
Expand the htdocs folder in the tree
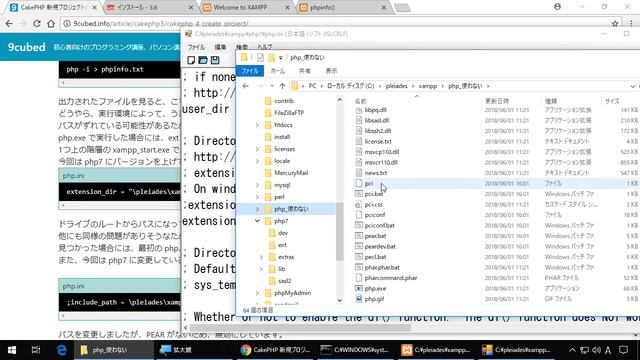pyautogui.click(x=257, y=125)
